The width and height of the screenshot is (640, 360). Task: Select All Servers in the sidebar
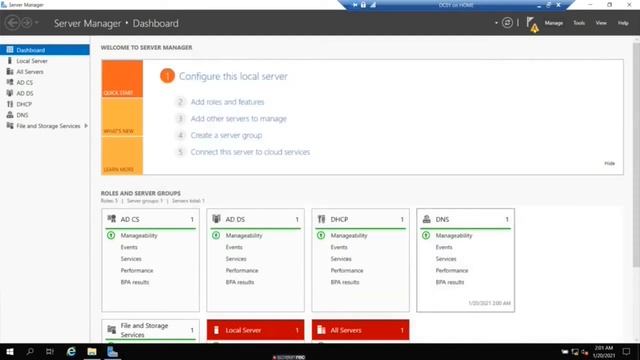pos(45,72)
